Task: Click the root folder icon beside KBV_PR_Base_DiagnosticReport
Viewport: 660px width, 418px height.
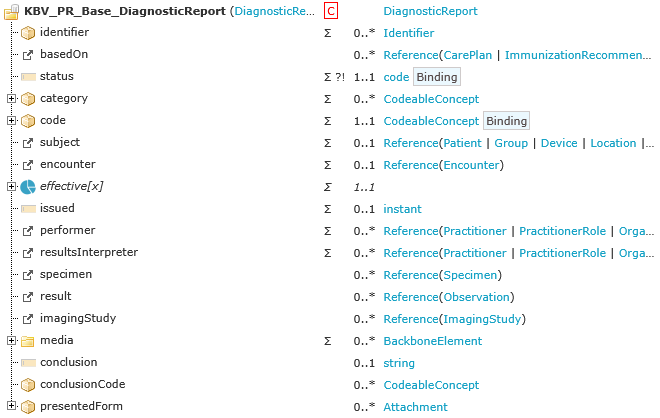Action: pyautogui.click(x=11, y=11)
